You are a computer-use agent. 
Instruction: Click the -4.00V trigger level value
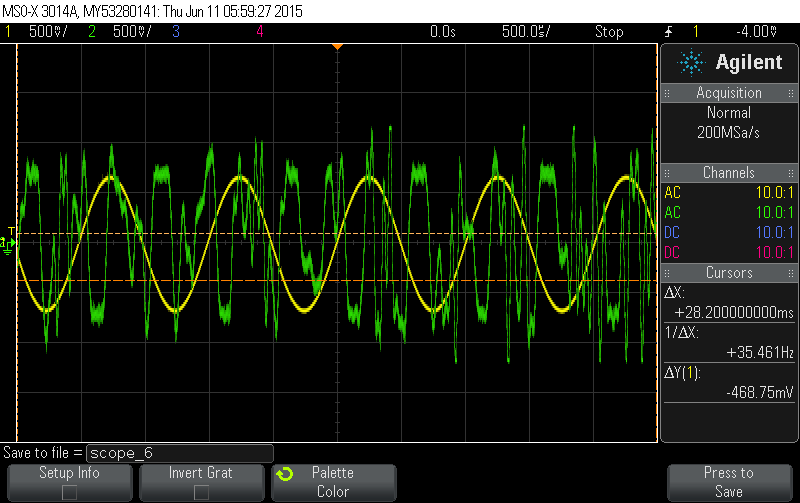[x=757, y=32]
